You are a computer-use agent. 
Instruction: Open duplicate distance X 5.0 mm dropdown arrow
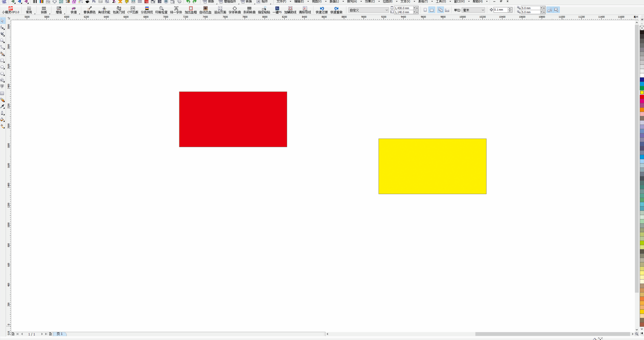pos(541,8)
